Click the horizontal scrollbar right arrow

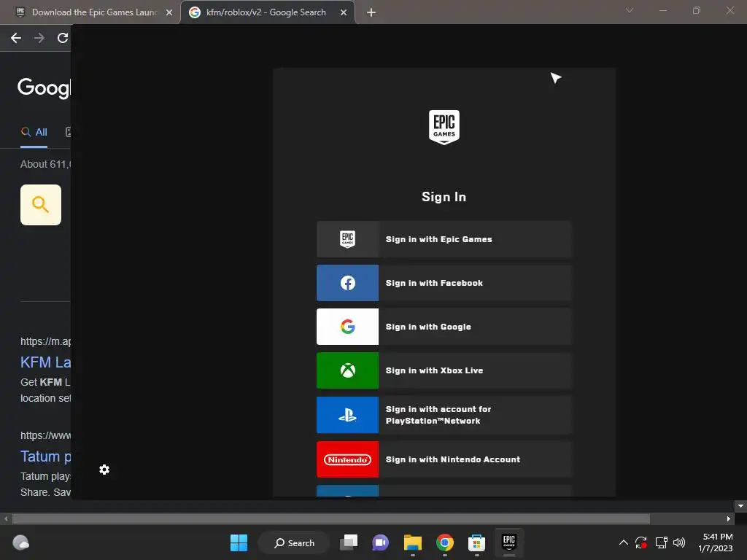click(729, 518)
